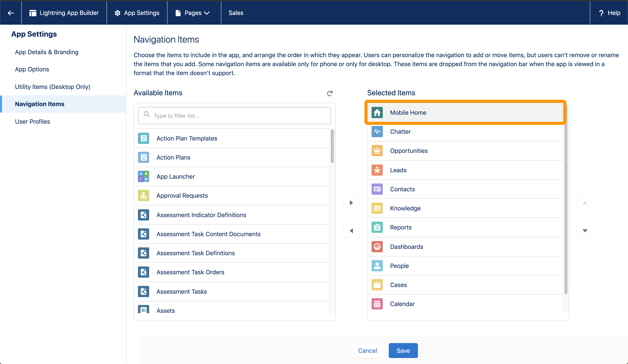Screen dimensions: 628x364
Task: Click the Assessment Task Content Documents icon
Action: pos(144,234)
